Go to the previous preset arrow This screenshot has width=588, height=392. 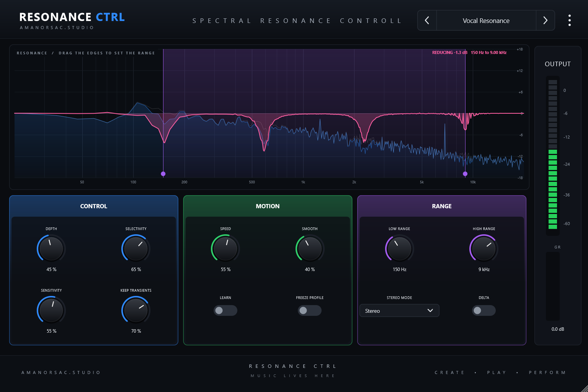click(427, 20)
